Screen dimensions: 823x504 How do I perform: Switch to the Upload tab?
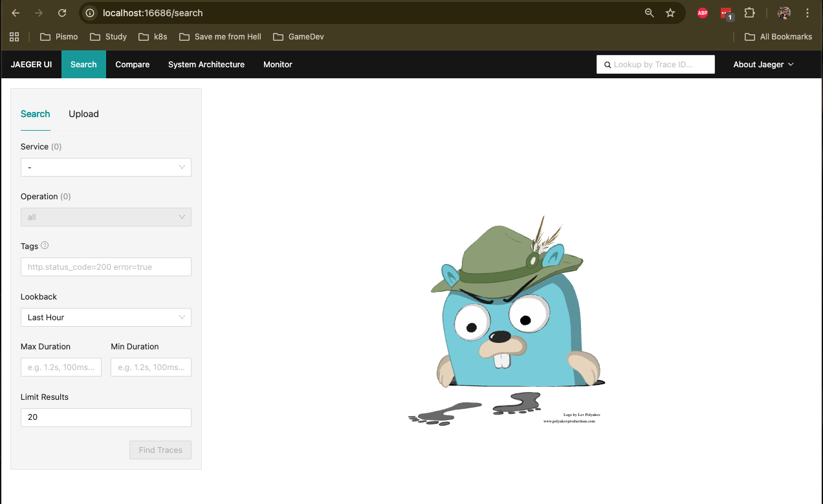(83, 114)
